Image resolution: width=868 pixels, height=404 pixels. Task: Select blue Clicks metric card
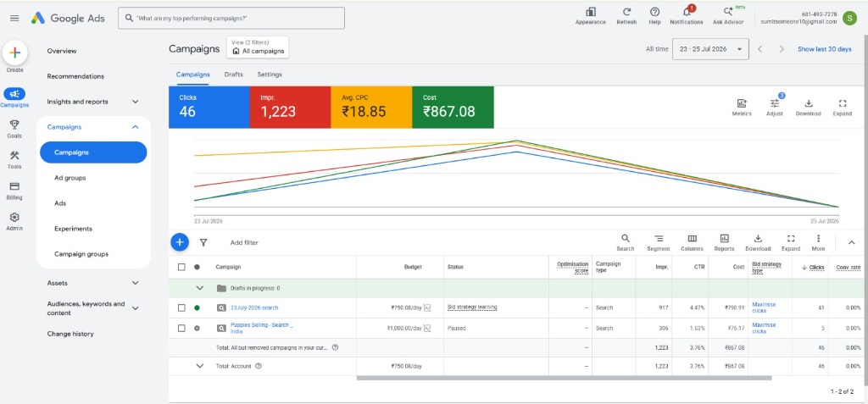pyautogui.click(x=209, y=107)
